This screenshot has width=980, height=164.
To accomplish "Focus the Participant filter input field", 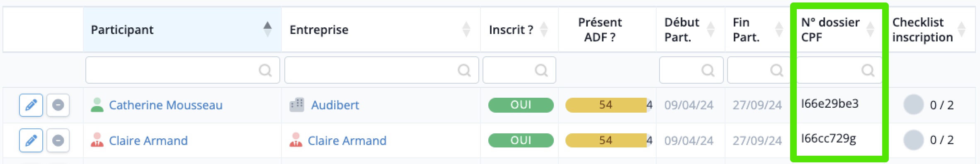I will tap(182, 70).
